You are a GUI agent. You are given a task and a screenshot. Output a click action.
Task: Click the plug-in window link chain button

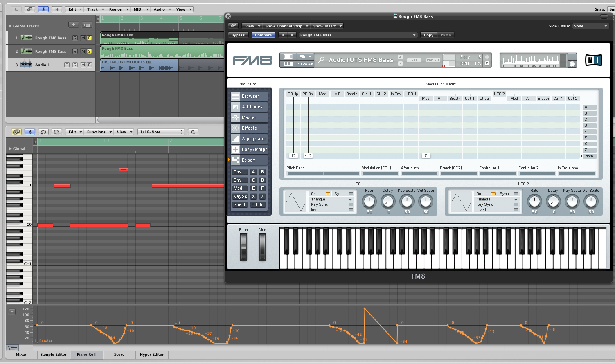coord(233,26)
